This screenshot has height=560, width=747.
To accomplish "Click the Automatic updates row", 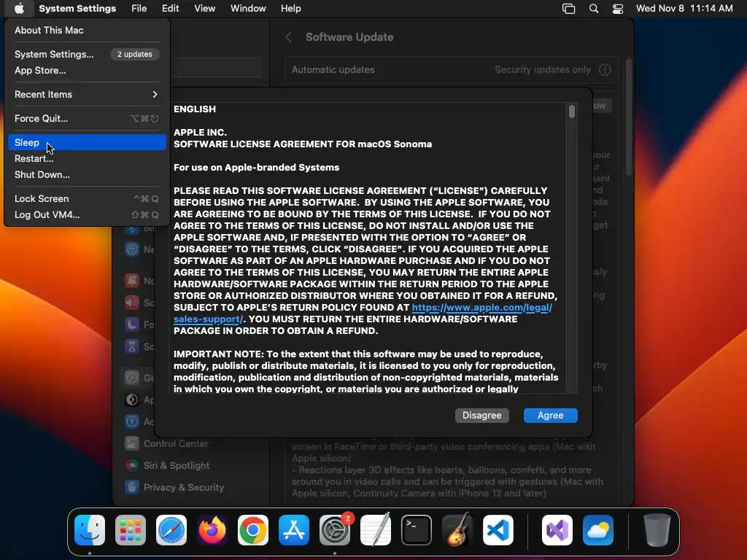I will [451, 70].
